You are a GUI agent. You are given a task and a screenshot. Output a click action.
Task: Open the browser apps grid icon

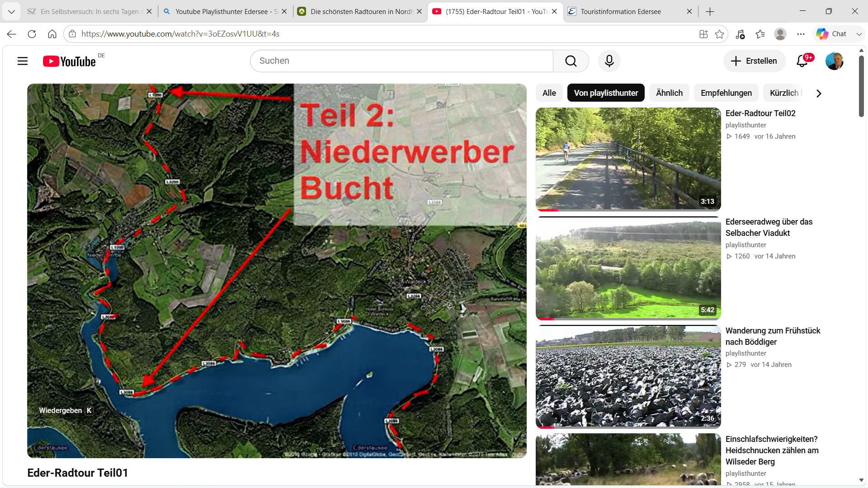703,34
